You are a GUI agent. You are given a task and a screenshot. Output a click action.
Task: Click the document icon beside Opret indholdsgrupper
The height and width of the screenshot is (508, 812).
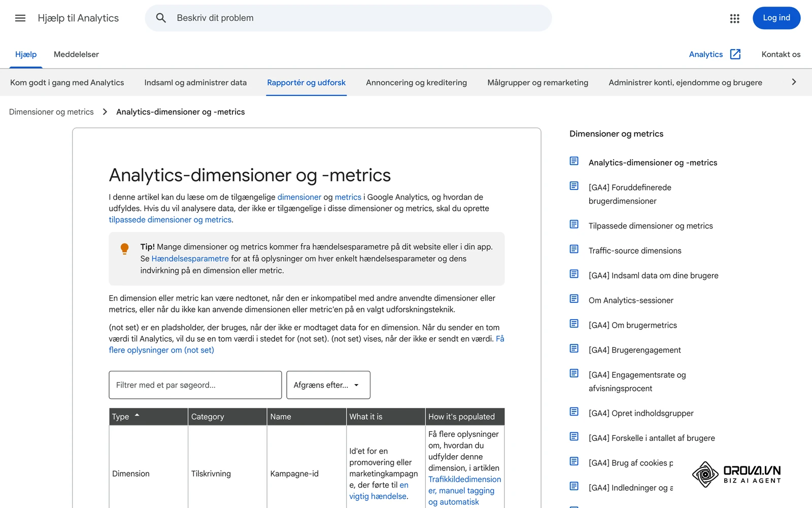point(574,412)
